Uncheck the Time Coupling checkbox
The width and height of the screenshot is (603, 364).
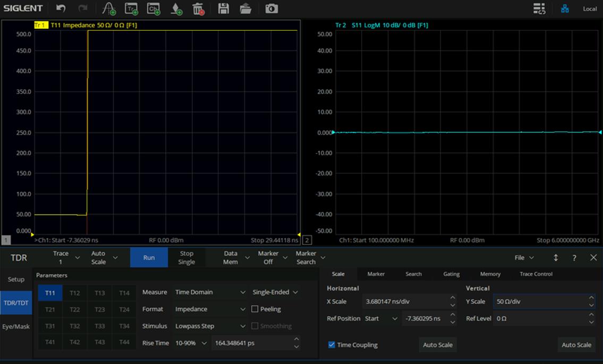[332, 345]
